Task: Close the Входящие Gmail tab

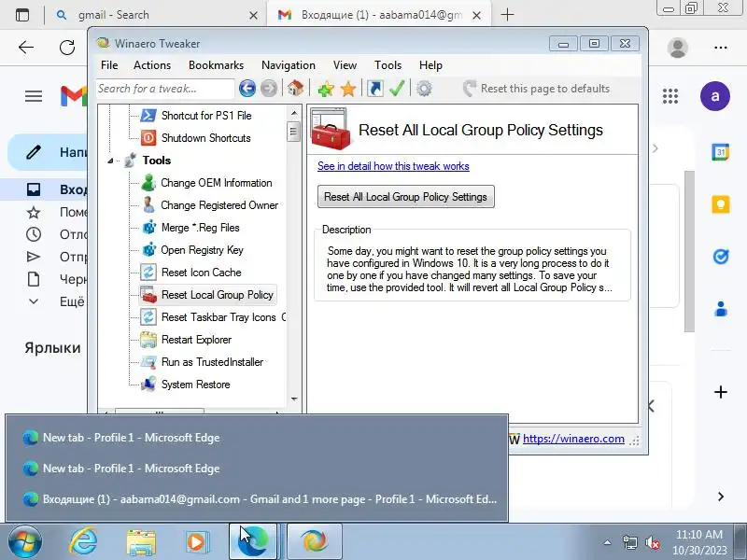Action: pos(476,16)
